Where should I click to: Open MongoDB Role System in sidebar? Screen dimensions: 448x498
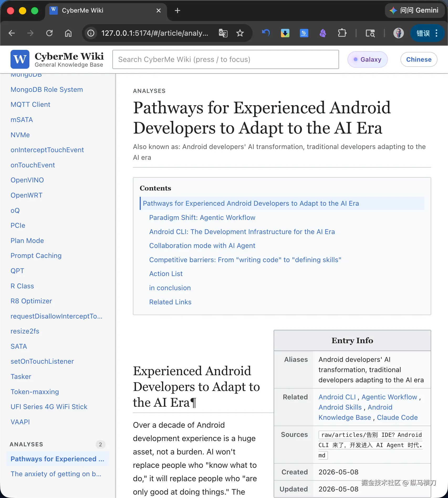47,89
